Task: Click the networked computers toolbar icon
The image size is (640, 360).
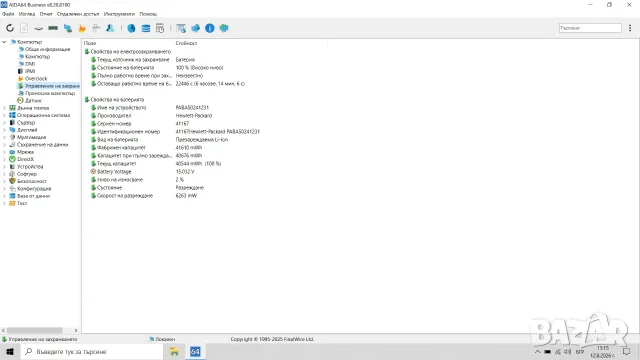Action: [68, 28]
